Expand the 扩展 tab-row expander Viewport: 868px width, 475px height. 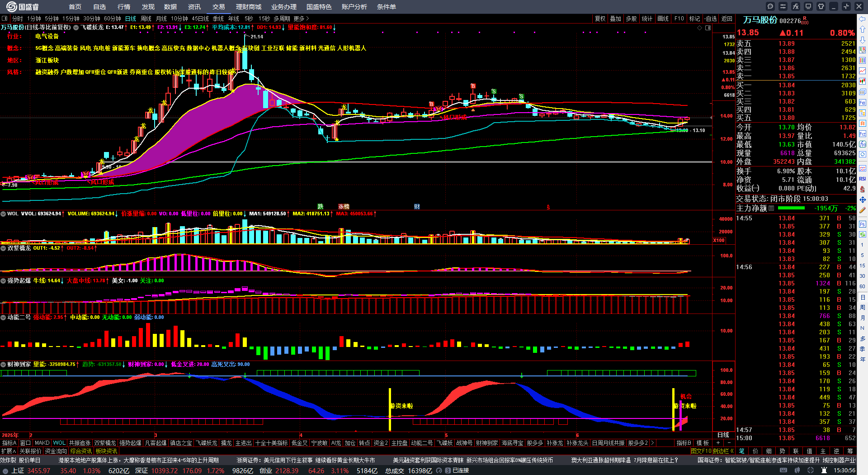(9, 451)
